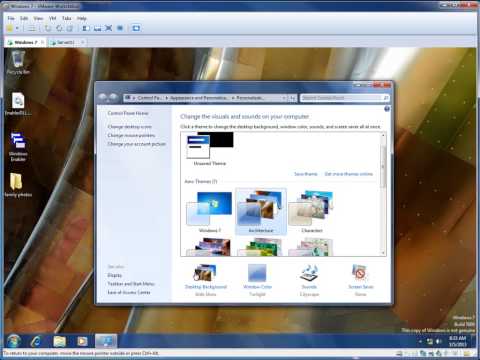
Task: Open Windows Explorer from taskbar
Action: (x=59, y=341)
